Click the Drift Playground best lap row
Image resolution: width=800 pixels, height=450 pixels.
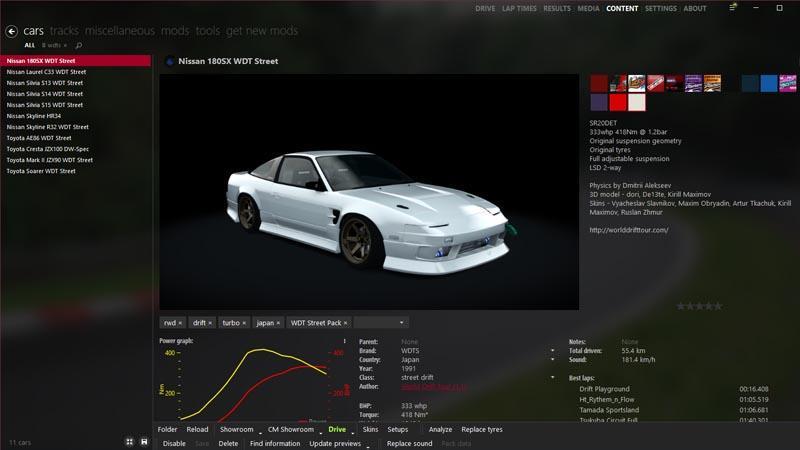point(673,389)
